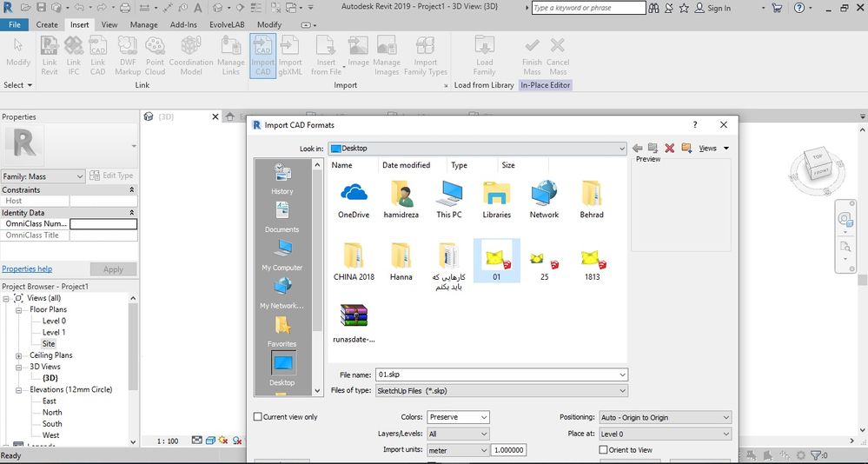Open the Family: Mass type selector
The image size is (868, 464).
tap(43, 176)
